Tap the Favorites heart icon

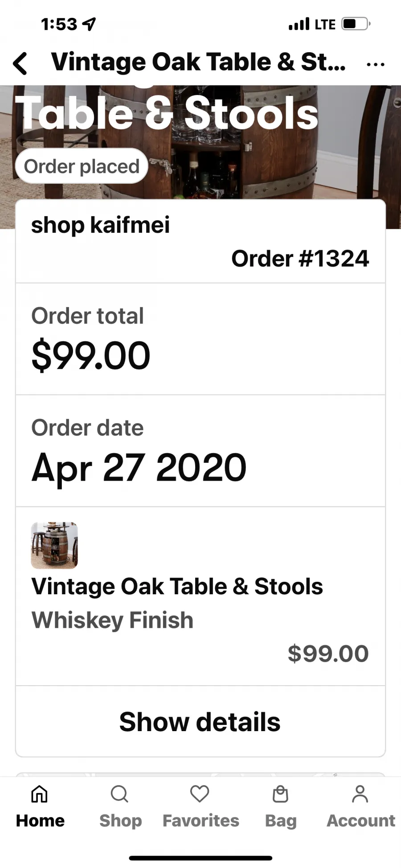click(x=200, y=794)
